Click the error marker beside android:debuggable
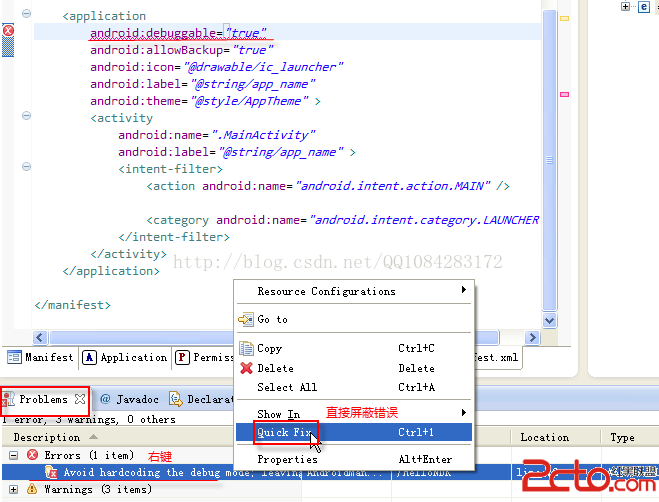This screenshot has height=502, width=659. (x=8, y=30)
